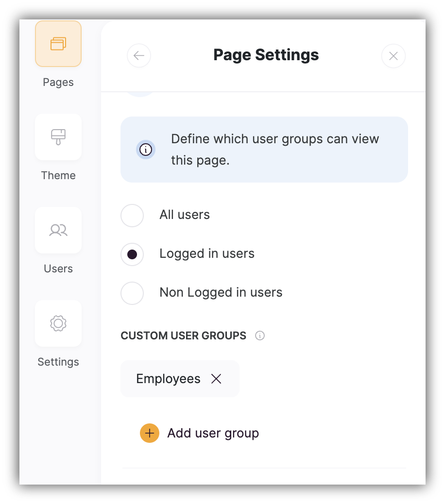Click the Settings gear icon

58,323
